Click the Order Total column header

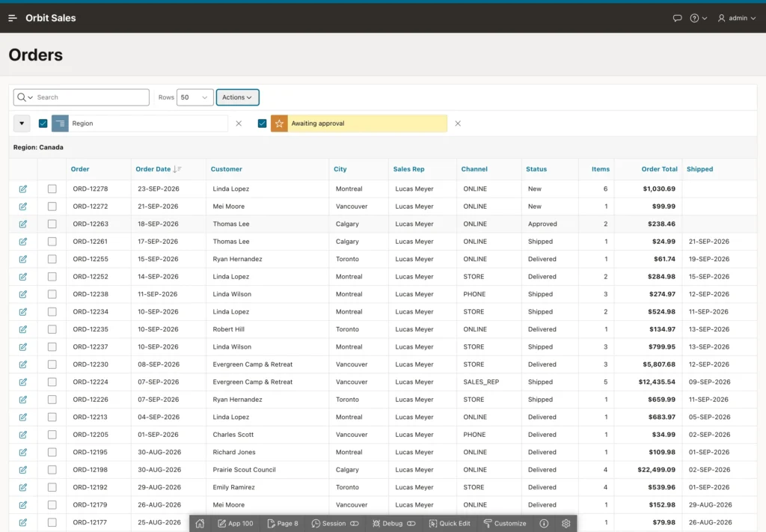(x=660, y=169)
